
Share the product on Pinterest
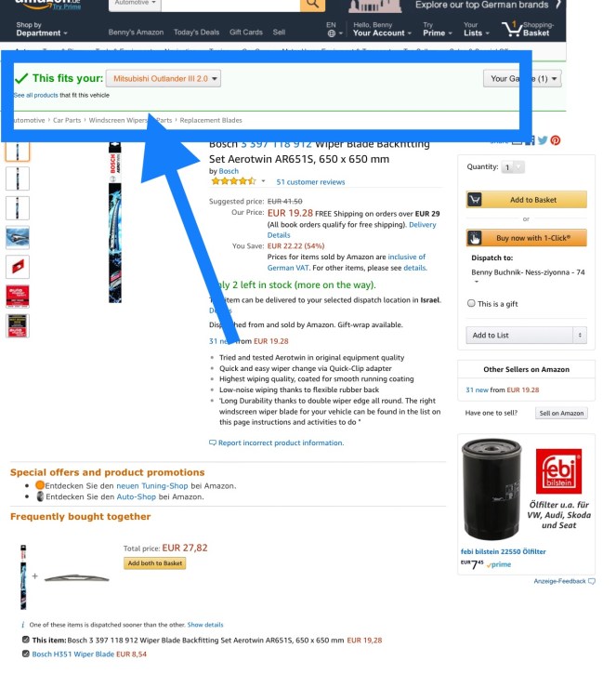[x=555, y=140]
